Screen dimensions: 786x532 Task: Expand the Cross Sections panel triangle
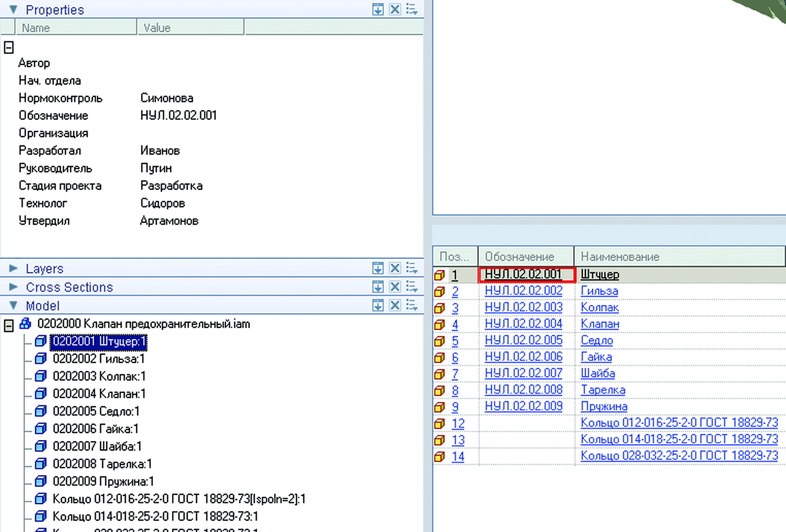click(x=13, y=287)
